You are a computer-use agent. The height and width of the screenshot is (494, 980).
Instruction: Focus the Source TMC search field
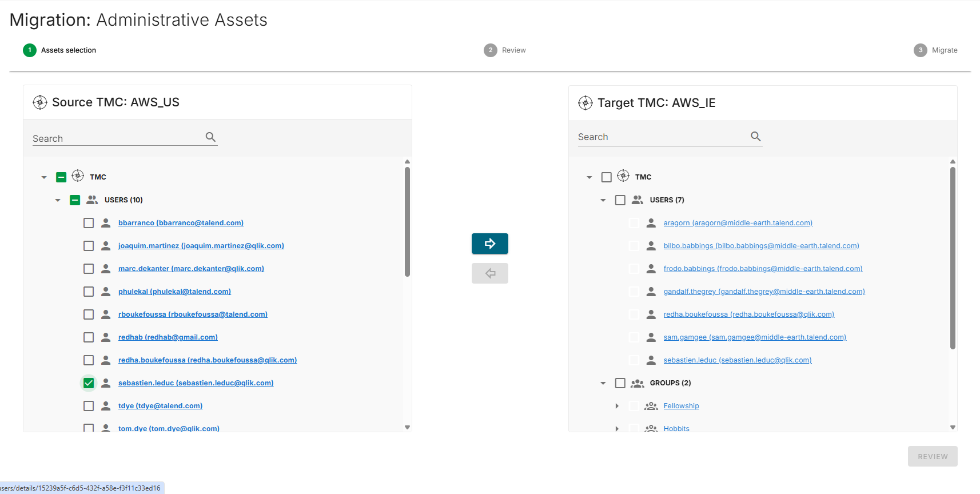click(117, 138)
